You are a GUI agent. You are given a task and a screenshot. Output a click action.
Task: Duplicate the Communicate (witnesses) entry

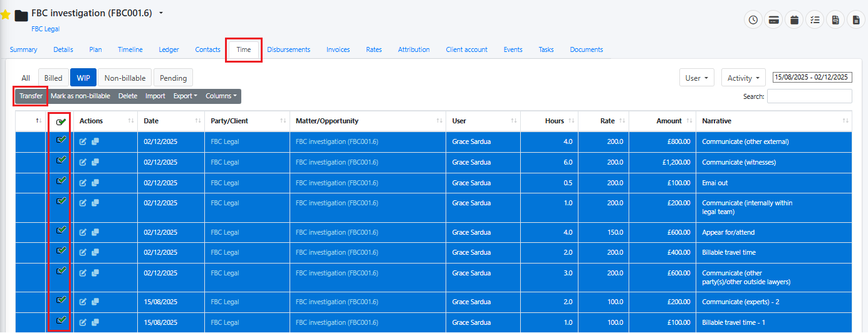pos(95,162)
